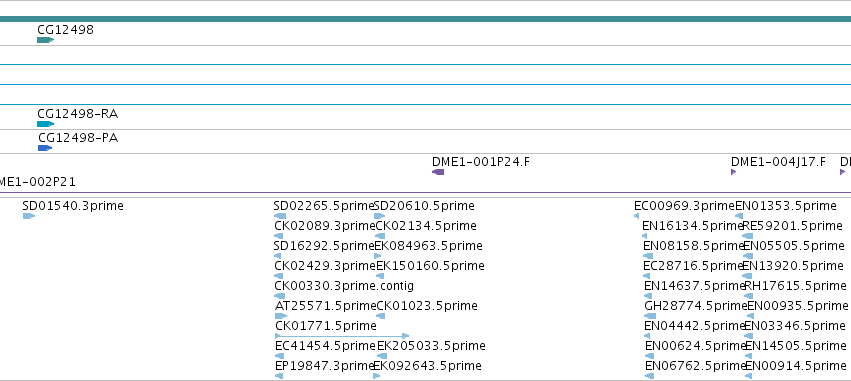Click the CG12498-RA transcript glyph
This screenshot has height=381, width=851.
[46, 124]
